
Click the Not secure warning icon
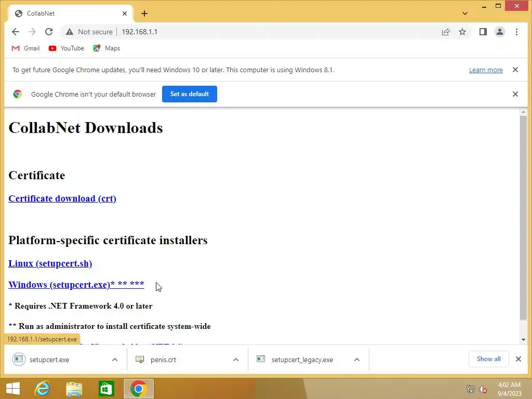click(70, 32)
